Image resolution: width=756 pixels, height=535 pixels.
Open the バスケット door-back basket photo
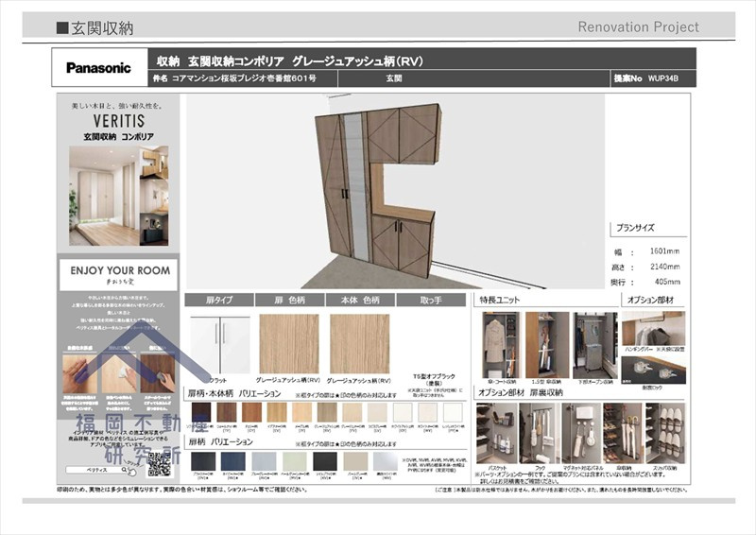pyautogui.click(x=497, y=433)
